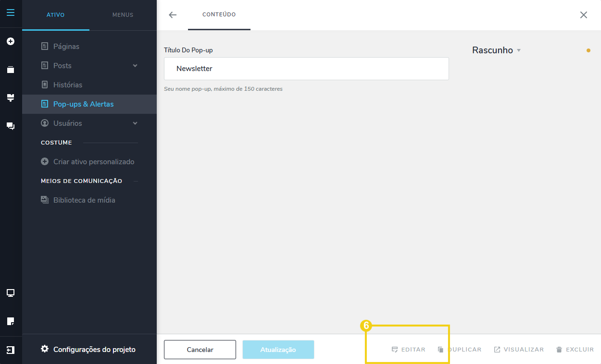
Task: Click the plus add icon in left rail
Action: [x=11, y=41]
